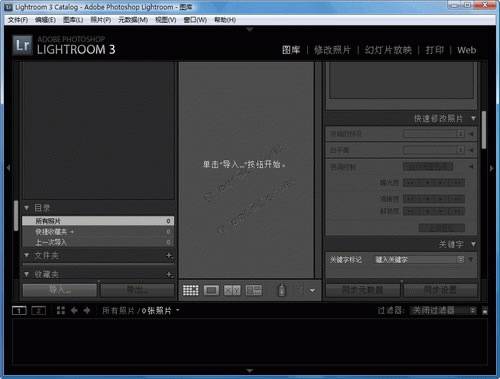
Task: Go back with filmstrip left arrow
Action: point(74,311)
